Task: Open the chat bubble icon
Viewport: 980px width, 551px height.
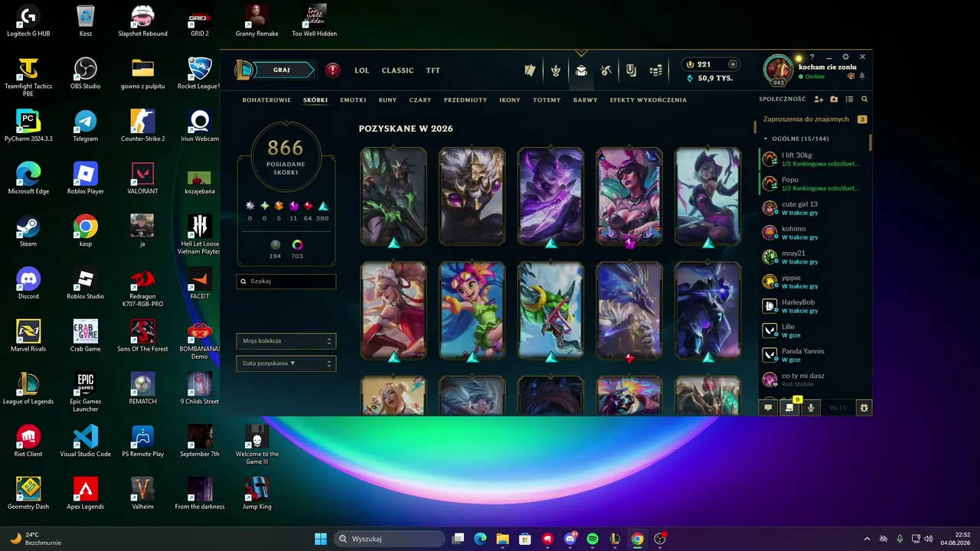Action: click(x=768, y=408)
